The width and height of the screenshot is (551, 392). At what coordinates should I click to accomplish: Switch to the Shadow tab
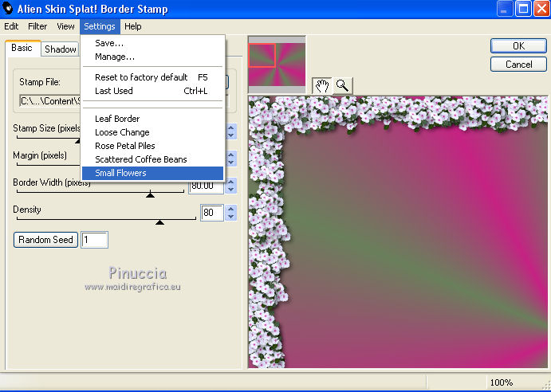click(x=61, y=49)
